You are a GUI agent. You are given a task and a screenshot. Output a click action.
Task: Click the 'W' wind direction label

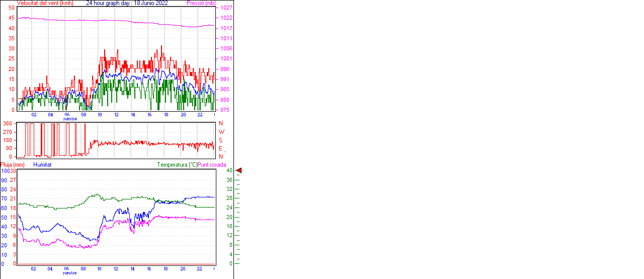click(221, 132)
